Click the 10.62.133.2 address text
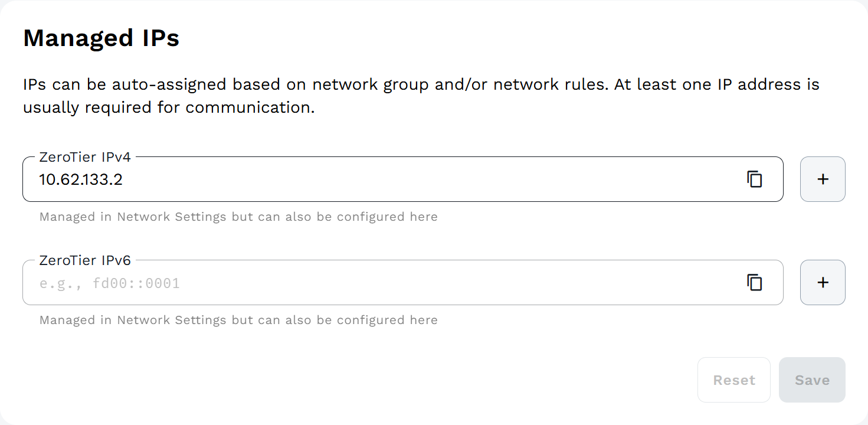The height and width of the screenshot is (425, 868). 81,179
